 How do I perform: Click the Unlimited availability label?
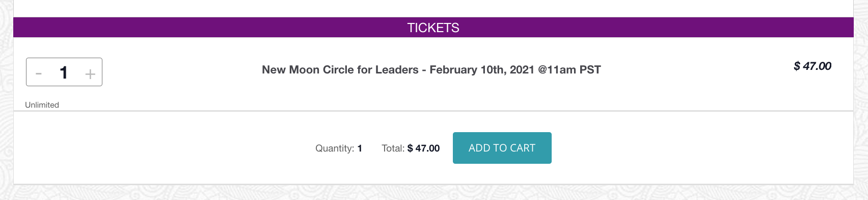point(42,105)
